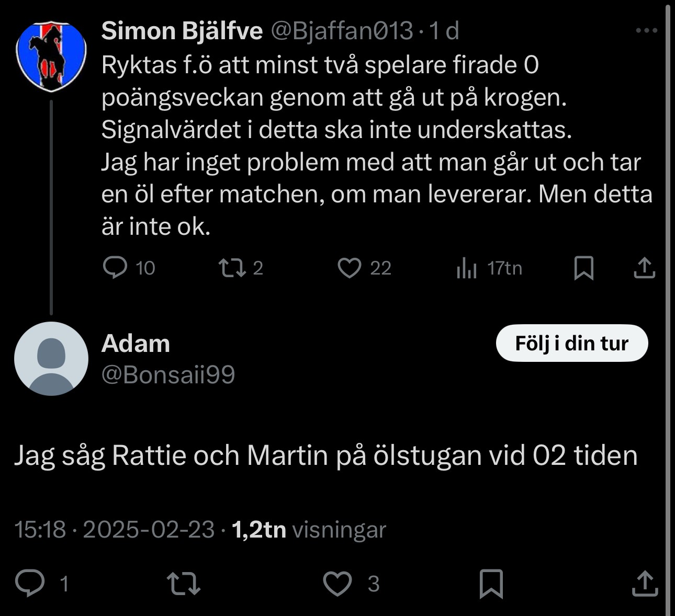This screenshot has width=675, height=616.
Task: Open Simon Bjälfve's profile picture
Action: [x=51, y=56]
